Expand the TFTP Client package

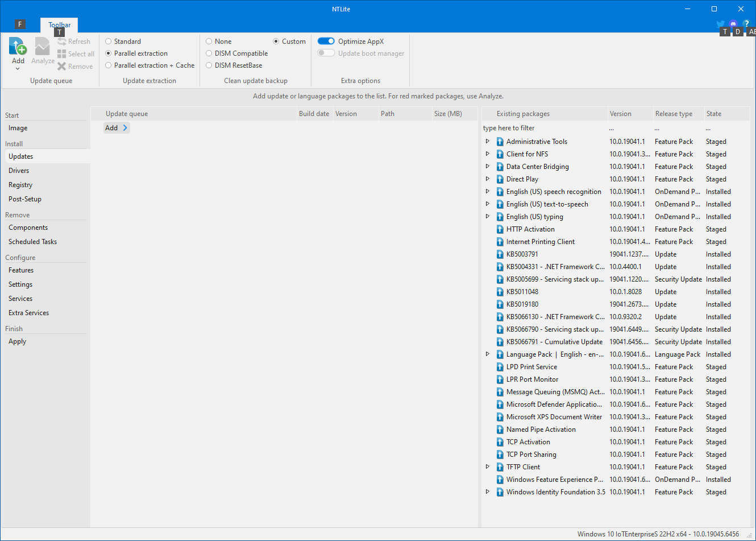point(487,466)
